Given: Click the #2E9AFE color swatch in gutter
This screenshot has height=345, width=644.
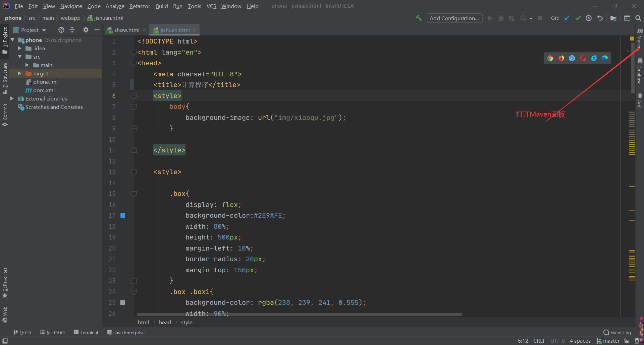Looking at the screenshot, I should pyautogui.click(x=123, y=215).
